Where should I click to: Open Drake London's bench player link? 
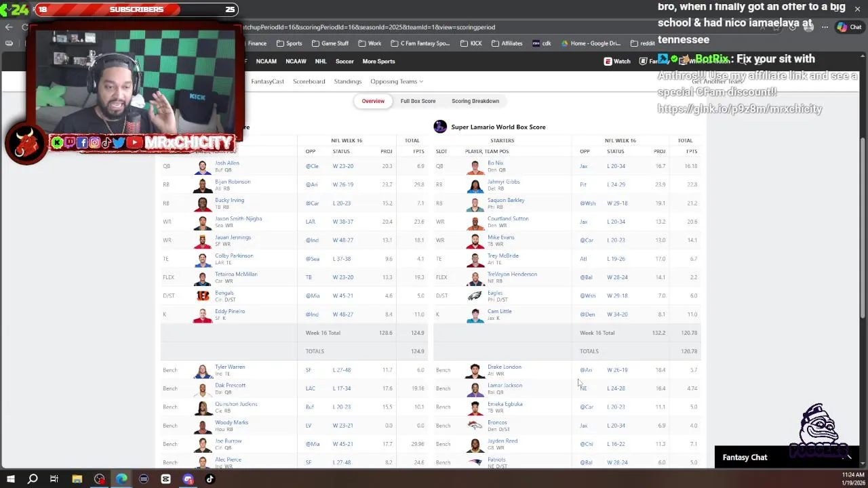505,367
